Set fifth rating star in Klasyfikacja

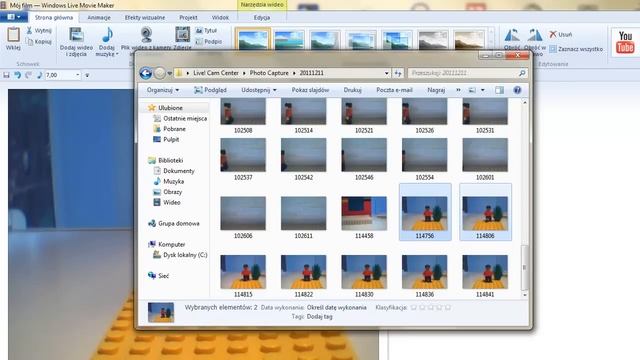point(448,307)
